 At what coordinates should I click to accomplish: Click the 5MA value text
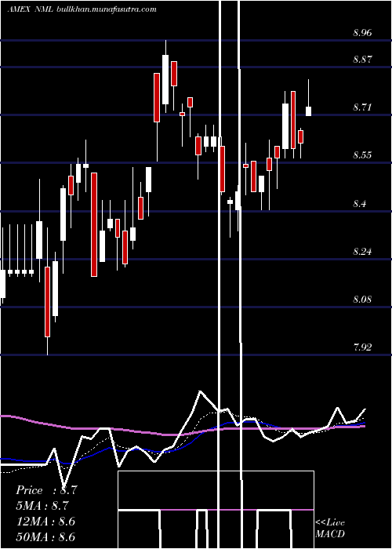coord(42,506)
